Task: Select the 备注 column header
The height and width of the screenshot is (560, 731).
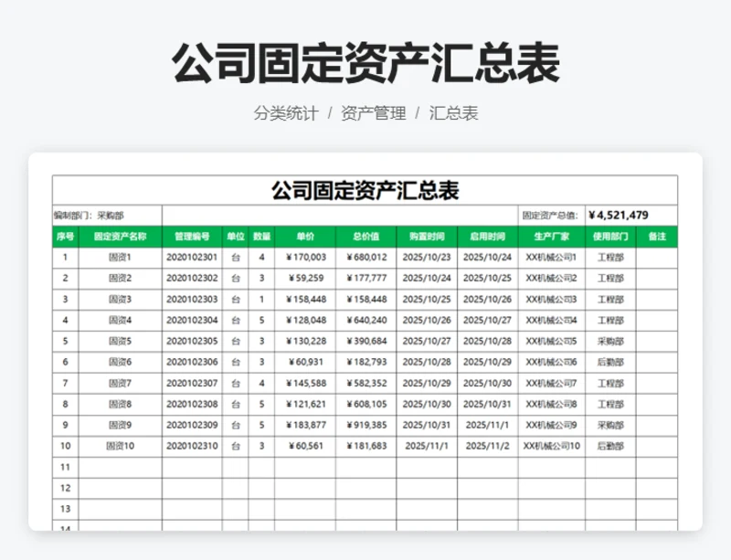Action: [657, 237]
